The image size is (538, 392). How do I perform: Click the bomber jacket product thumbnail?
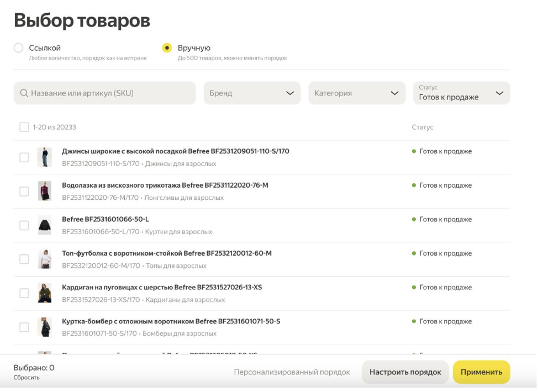click(45, 327)
